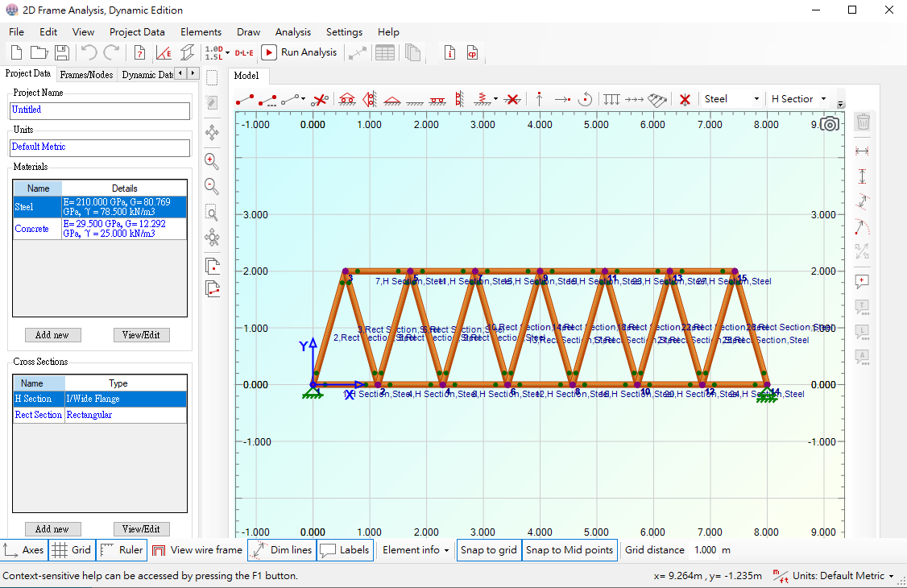The width and height of the screenshot is (907, 588).
Task: Select the uniform distributed load tool
Action: pyautogui.click(x=611, y=99)
